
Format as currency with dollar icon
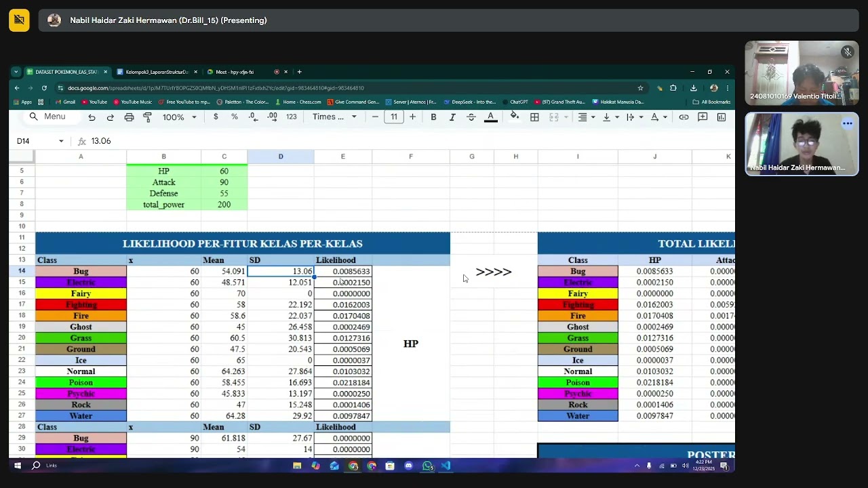point(216,117)
